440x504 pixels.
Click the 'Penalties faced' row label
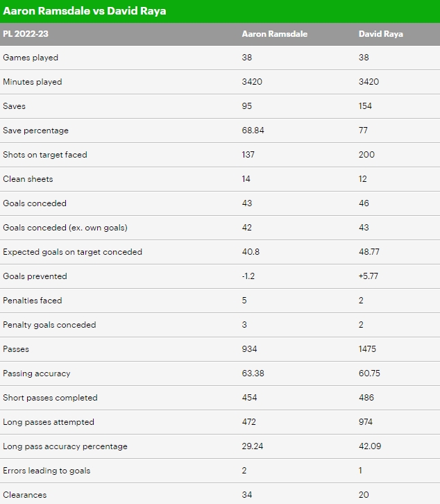[32, 301]
